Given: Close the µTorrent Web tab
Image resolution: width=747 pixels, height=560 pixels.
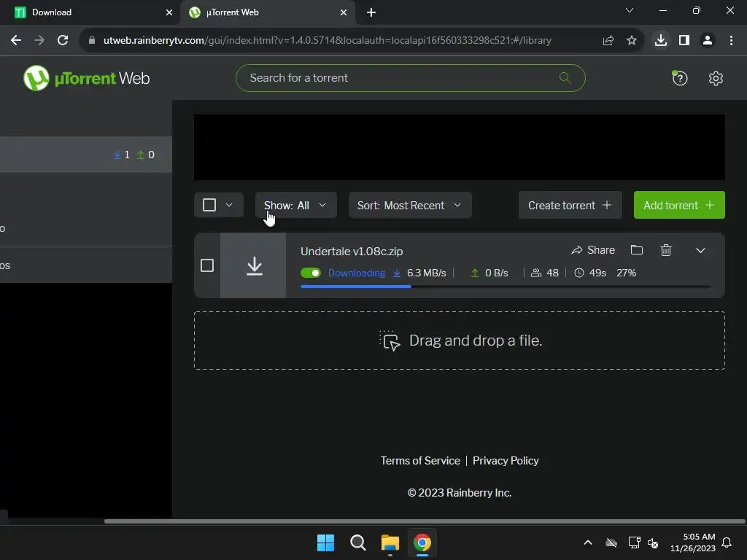Looking at the screenshot, I should 344,12.
